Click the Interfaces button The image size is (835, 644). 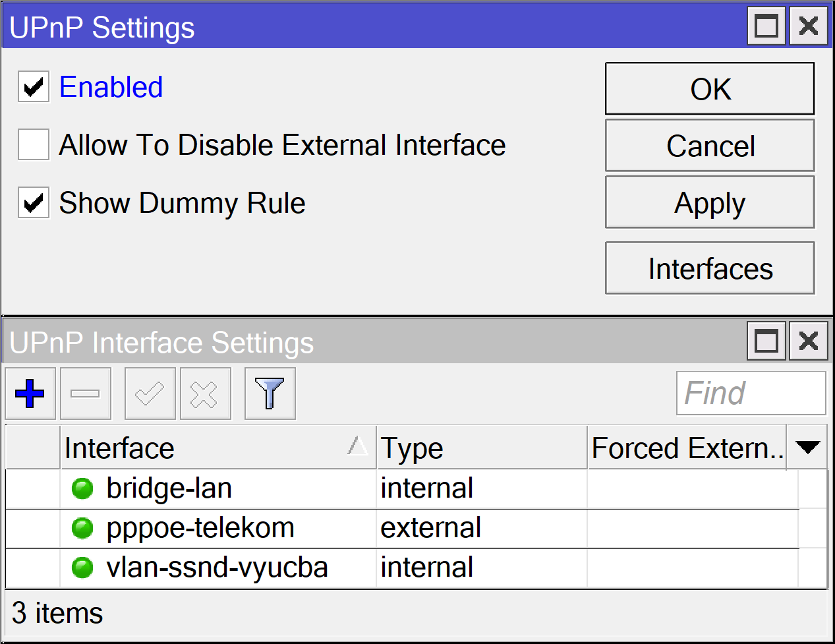pos(710,268)
